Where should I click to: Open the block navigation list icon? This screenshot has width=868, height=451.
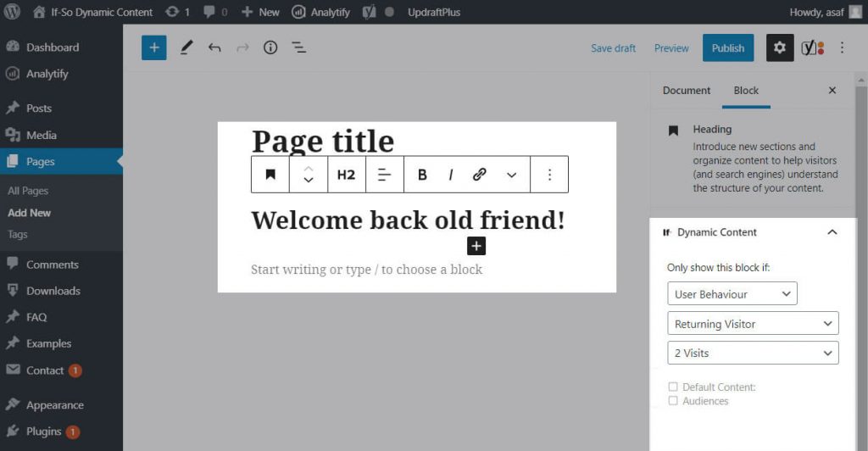point(299,47)
